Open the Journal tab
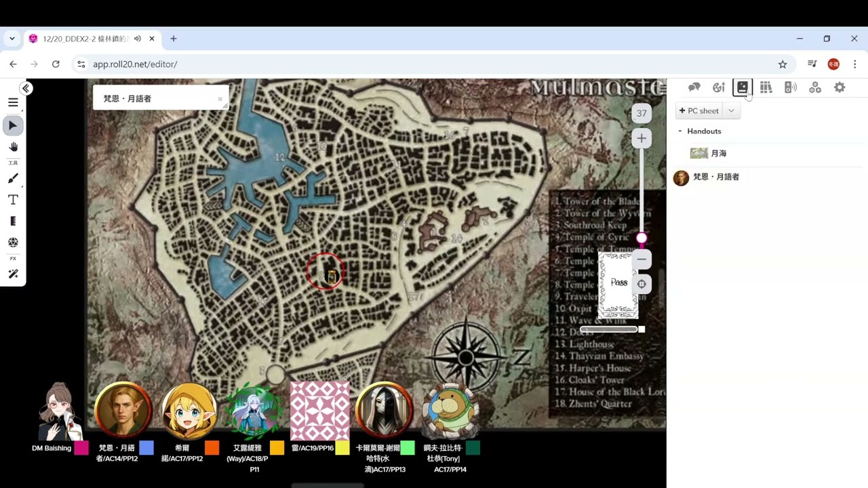This screenshot has width=868, height=488. [x=743, y=87]
